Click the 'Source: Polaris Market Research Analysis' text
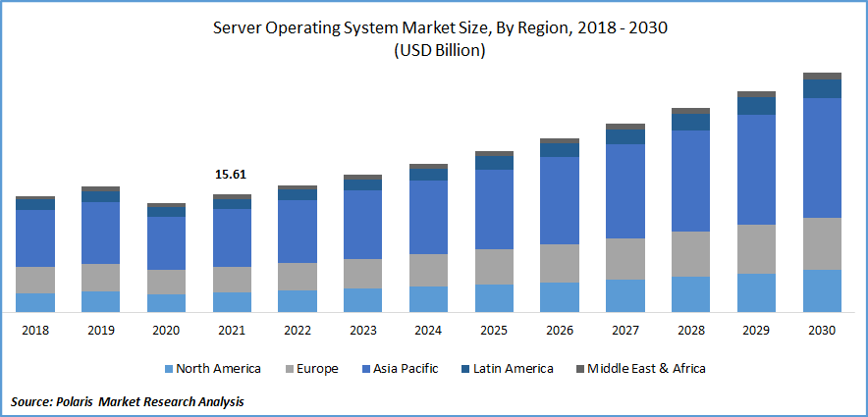Viewport: 868px width, 417px height. (x=128, y=402)
